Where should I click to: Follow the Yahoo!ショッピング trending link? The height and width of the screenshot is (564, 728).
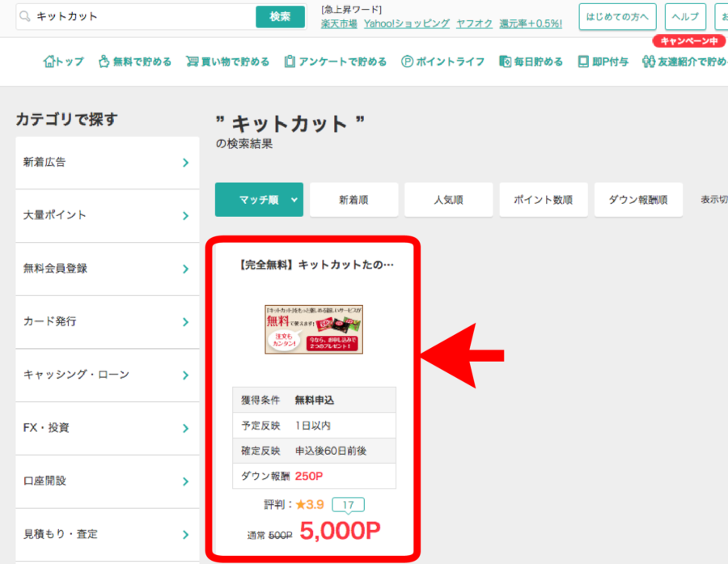[407, 23]
